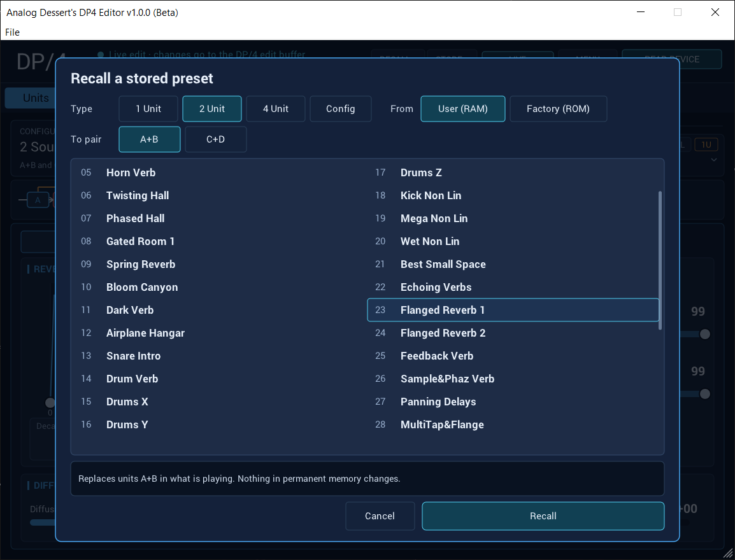
Task: Select preset 26 Sample&Phaz Verb
Action: tap(513, 379)
